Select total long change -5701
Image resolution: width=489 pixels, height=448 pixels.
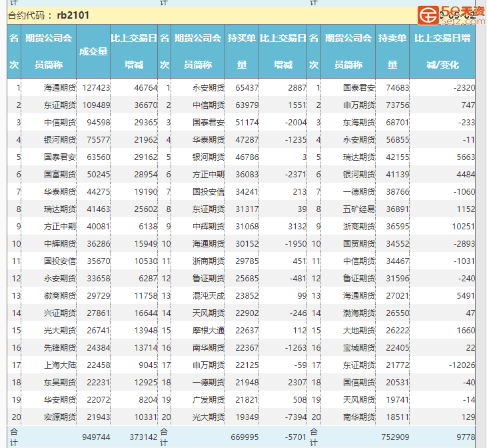click(x=296, y=437)
